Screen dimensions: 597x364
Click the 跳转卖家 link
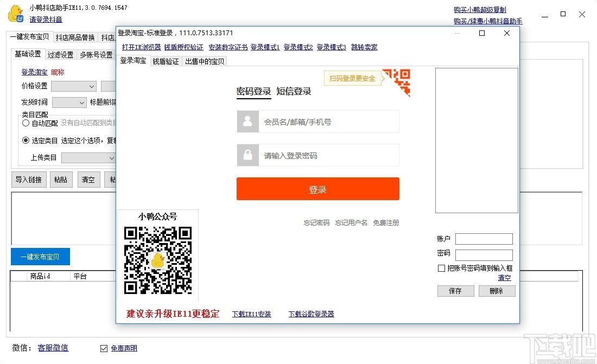tap(364, 47)
